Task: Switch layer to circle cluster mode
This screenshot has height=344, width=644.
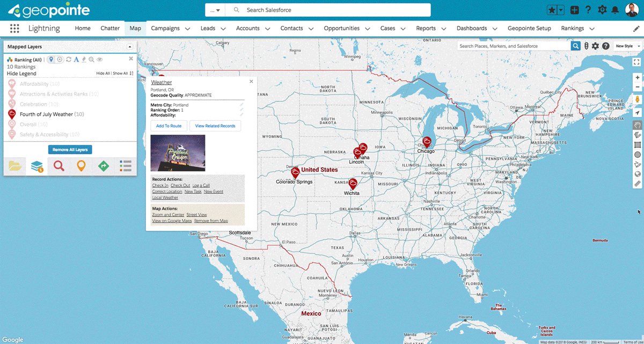Action: [60, 60]
